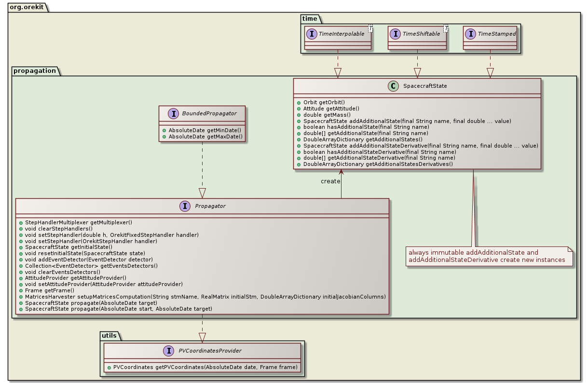Viewport: 588px width, 383px height.
Task: Select the TimeInterpolable interface icon
Action: [311, 34]
